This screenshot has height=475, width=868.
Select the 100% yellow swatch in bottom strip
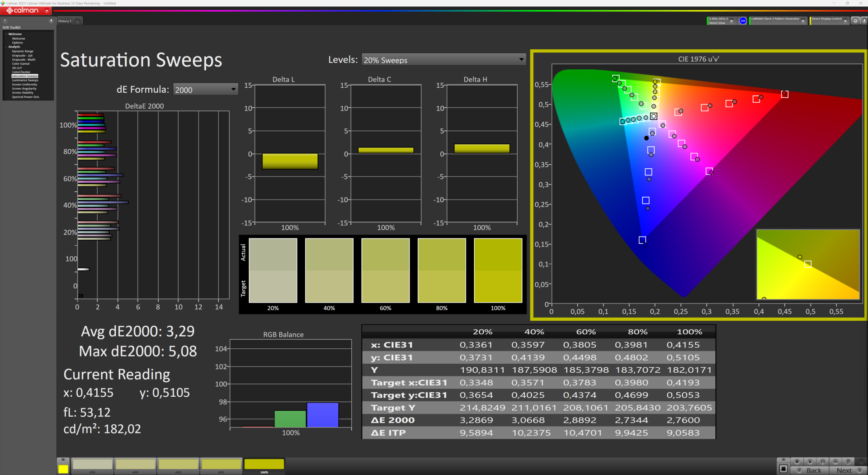click(x=264, y=465)
